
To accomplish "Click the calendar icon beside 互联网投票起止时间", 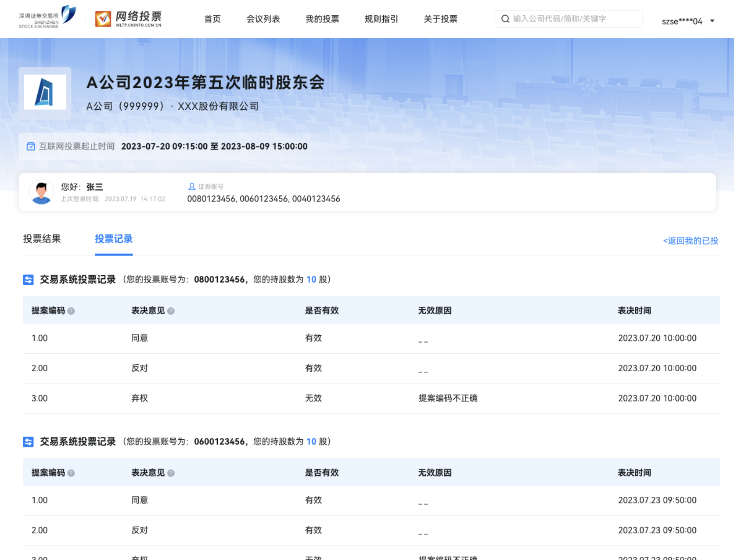I will tap(30, 146).
